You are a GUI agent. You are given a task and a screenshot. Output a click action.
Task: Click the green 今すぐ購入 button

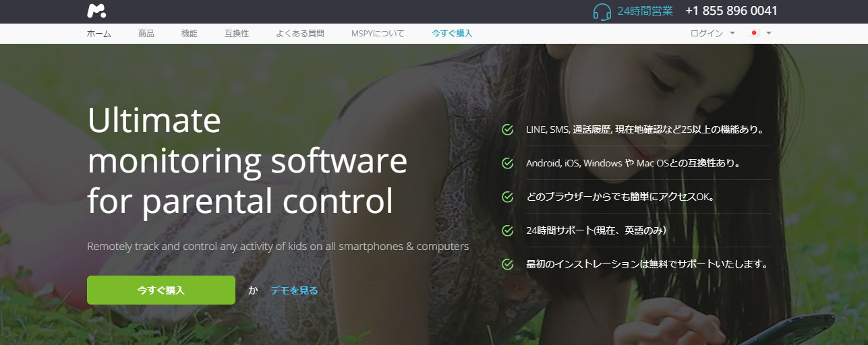pos(161,290)
